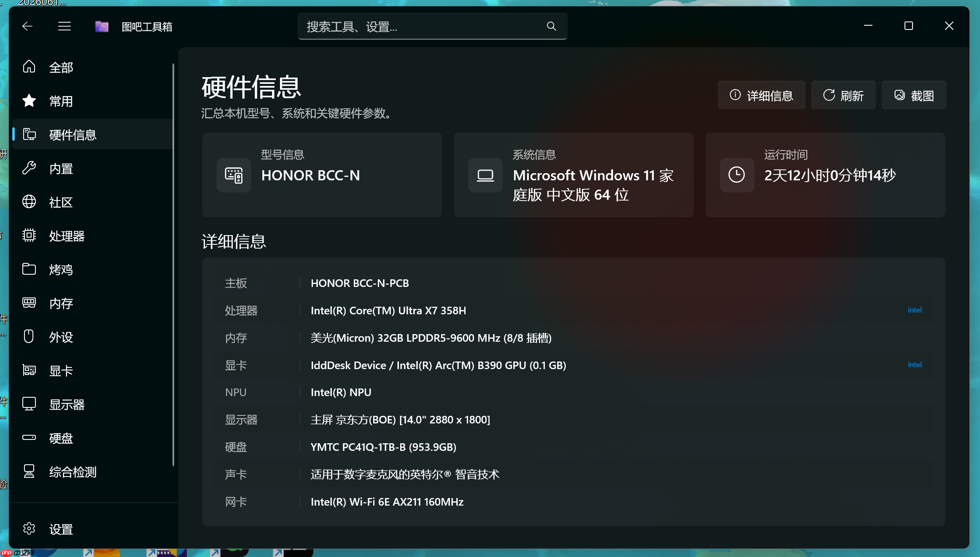Click the 主板 row label
Viewport: 980px width, 557px height.
(x=236, y=283)
